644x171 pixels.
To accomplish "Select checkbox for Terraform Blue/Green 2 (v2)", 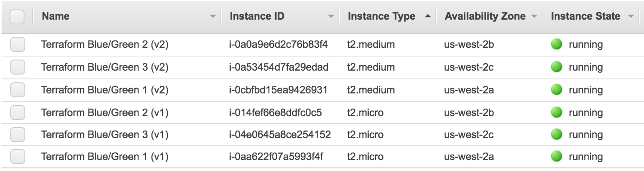I will tap(18, 44).
